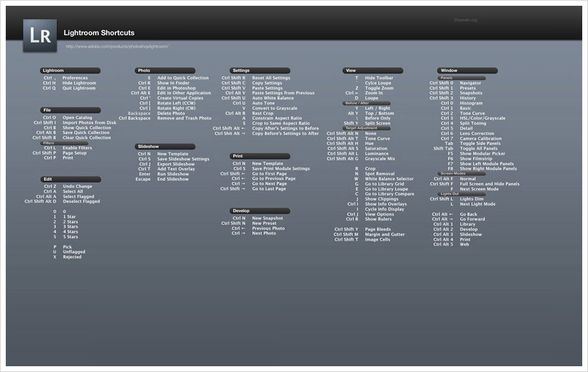
Task: Click the "Enable Filters" entry
Action: (77, 148)
